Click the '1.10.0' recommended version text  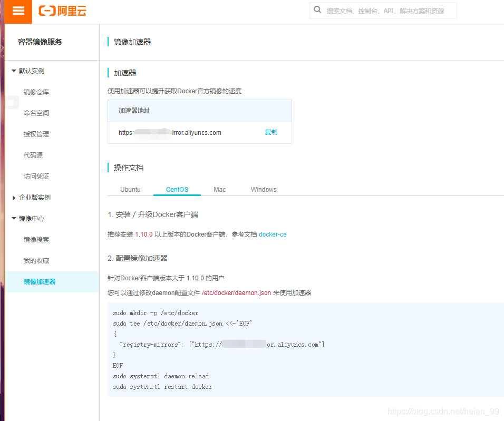pyautogui.click(x=144, y=234)
